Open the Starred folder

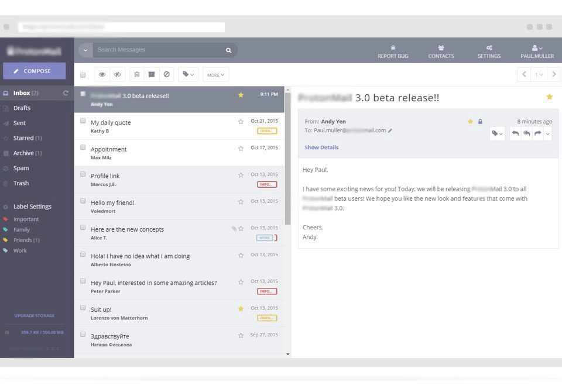coord(28,138)
